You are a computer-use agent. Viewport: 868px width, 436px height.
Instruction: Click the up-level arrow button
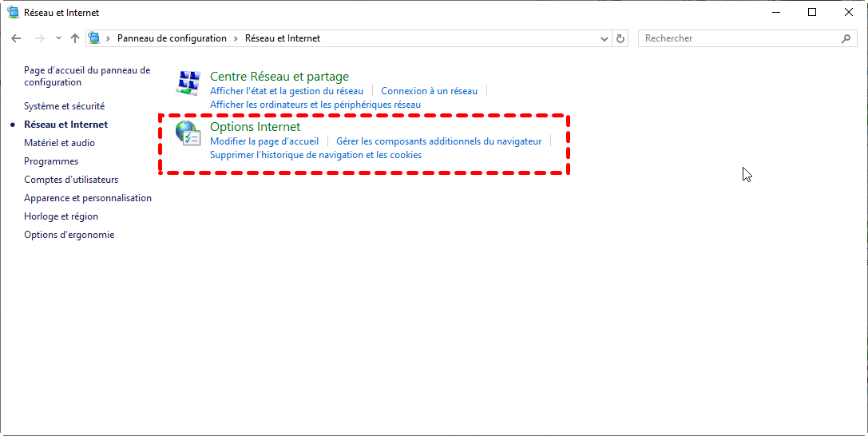(75, 38)
